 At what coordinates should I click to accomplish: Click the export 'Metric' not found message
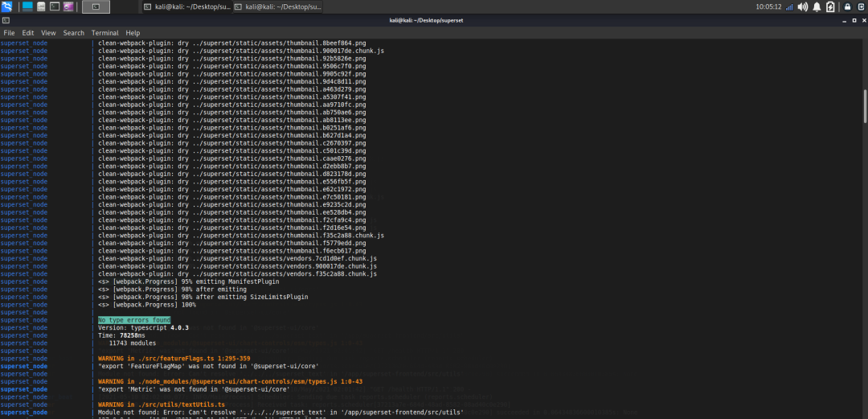point(194,389)
